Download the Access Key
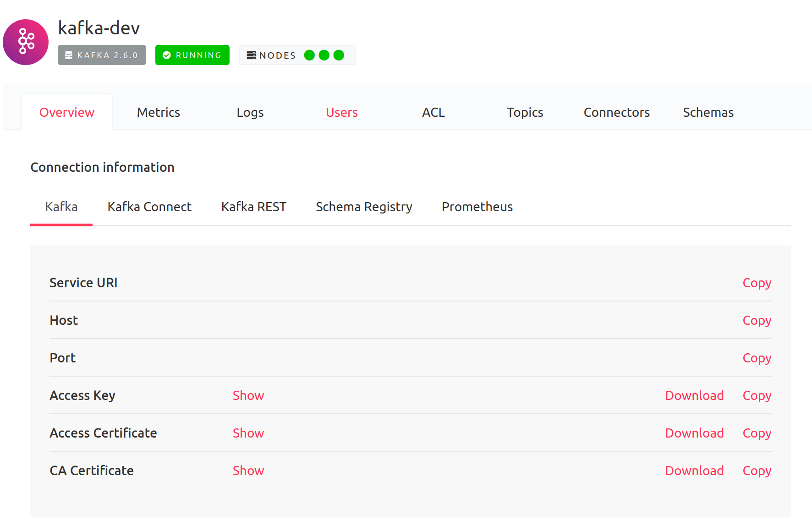This screenshot has height=526, width=812. click(x=695, y=395)
